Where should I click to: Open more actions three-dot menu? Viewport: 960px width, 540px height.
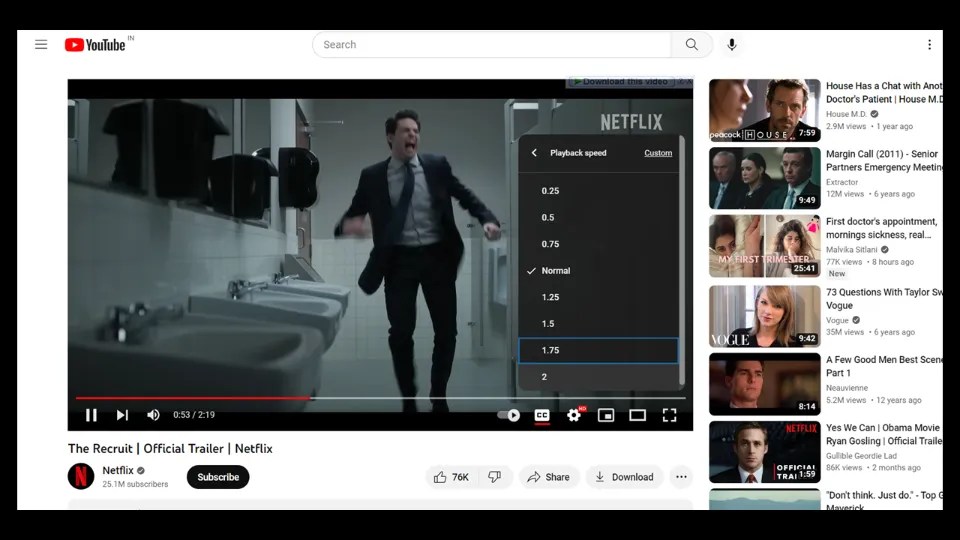[x=681, y=477]
